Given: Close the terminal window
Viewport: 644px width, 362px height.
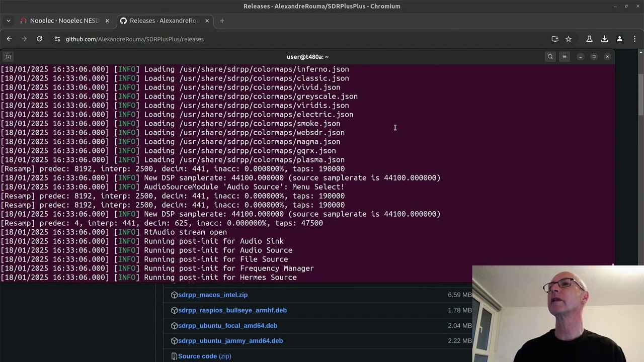Looking at the screenshot, I should point(607,57).
